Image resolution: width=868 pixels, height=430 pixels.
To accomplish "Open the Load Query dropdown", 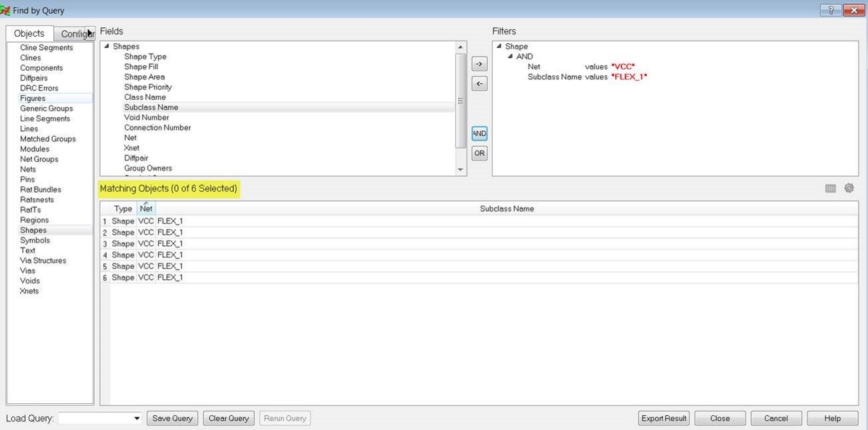I will click(x=137, y=418).
